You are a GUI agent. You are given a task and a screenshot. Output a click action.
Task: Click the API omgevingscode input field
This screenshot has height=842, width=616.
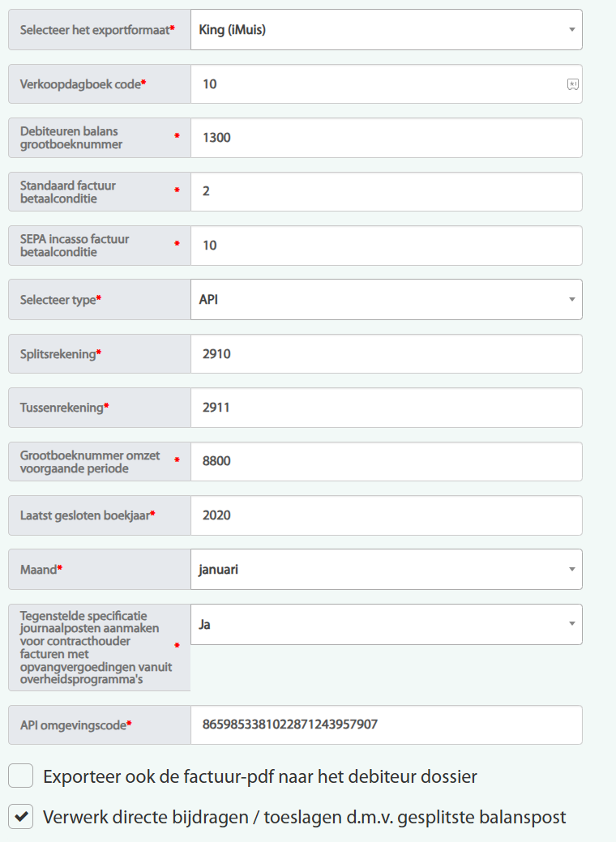point(386,725)
